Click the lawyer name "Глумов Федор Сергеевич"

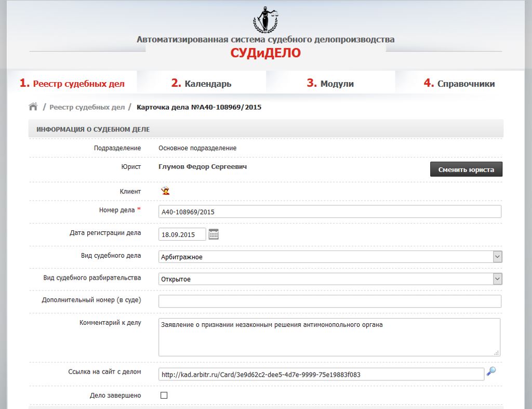[203, 167]
